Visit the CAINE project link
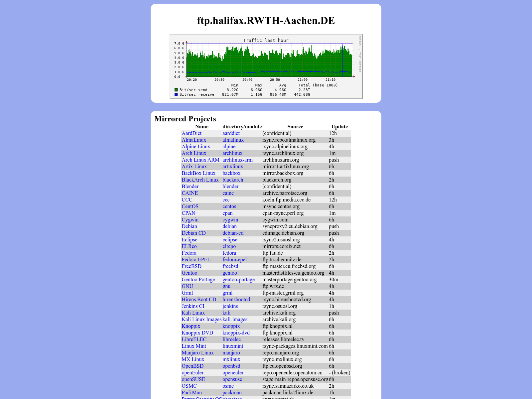 190,193
